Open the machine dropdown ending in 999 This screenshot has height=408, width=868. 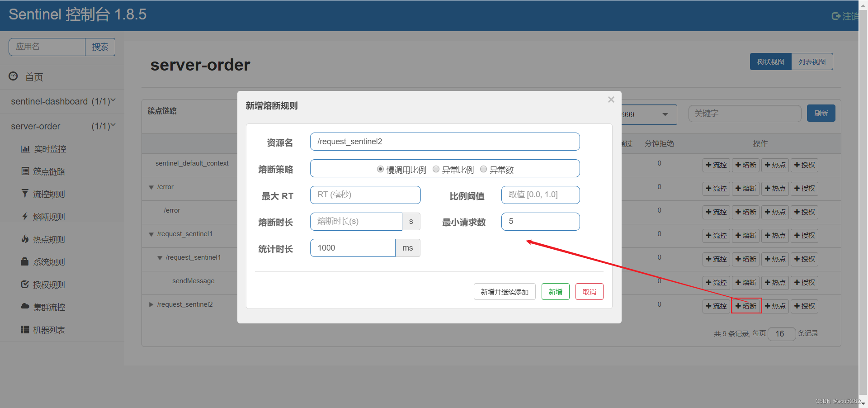pos(649,114)
